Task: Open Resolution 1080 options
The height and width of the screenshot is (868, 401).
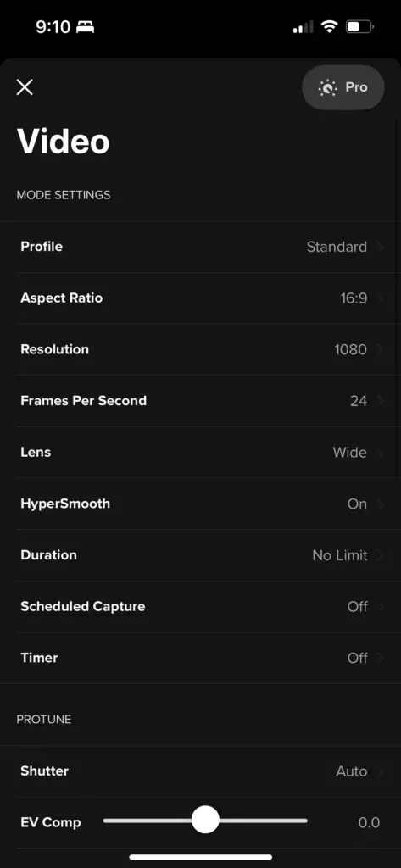Action: tap(200, 349)
